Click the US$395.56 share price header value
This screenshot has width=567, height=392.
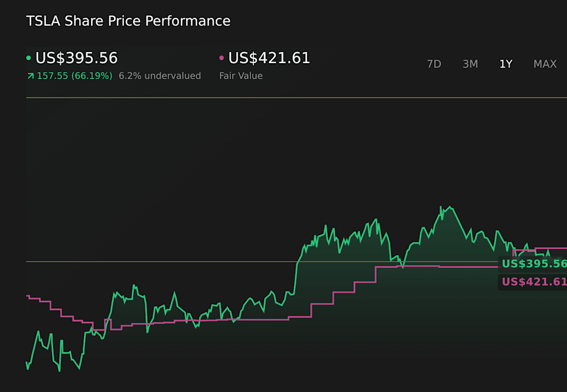(x=77, y=58)
